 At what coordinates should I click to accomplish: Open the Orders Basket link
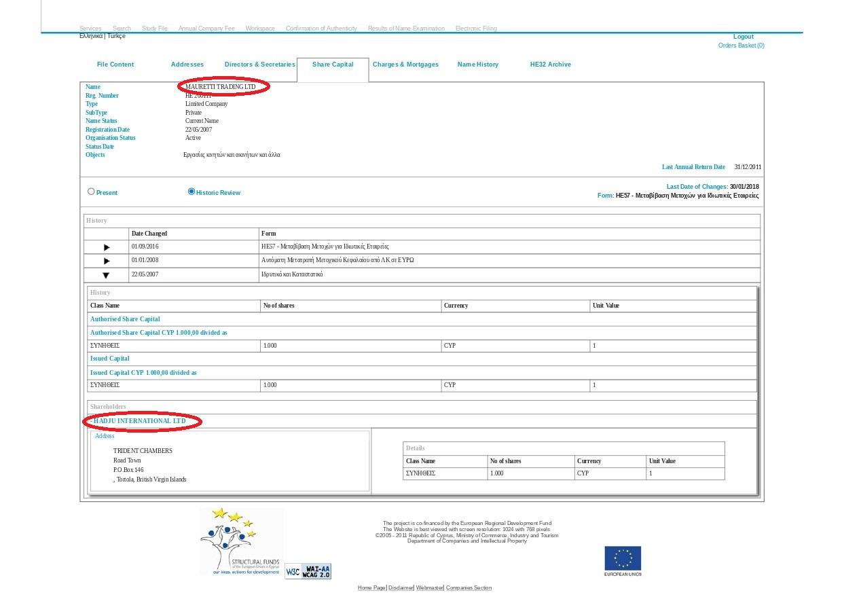(742, 46)
